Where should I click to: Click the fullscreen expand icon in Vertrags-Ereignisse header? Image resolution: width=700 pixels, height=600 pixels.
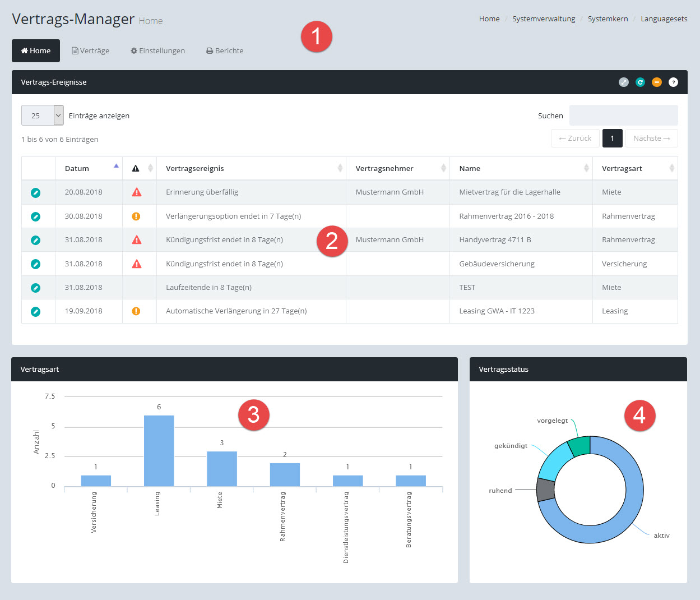624,82
